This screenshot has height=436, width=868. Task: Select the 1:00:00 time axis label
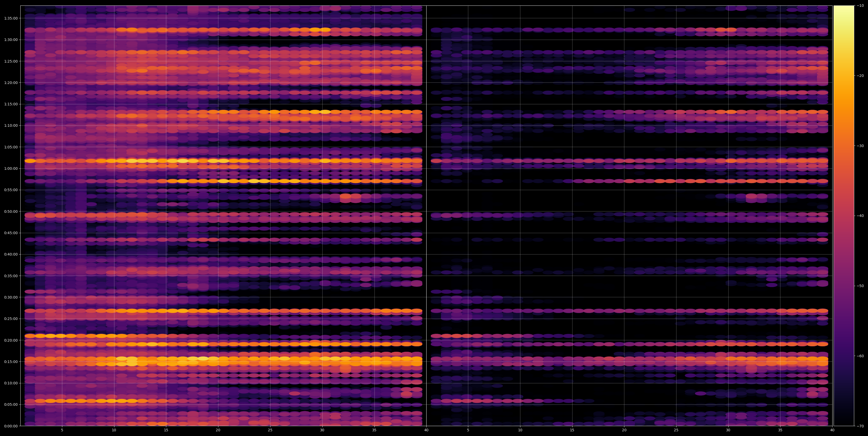click(x=11, y=169)
